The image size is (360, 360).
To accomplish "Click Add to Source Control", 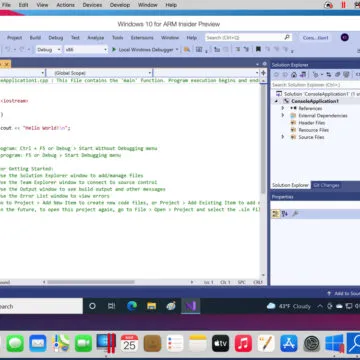I will point(344,293).
